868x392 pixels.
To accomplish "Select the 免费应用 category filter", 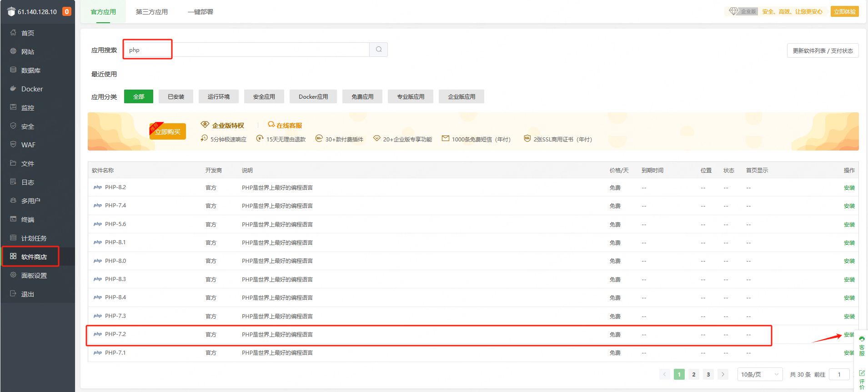I will pyautogui.click(x=362, y=96).
